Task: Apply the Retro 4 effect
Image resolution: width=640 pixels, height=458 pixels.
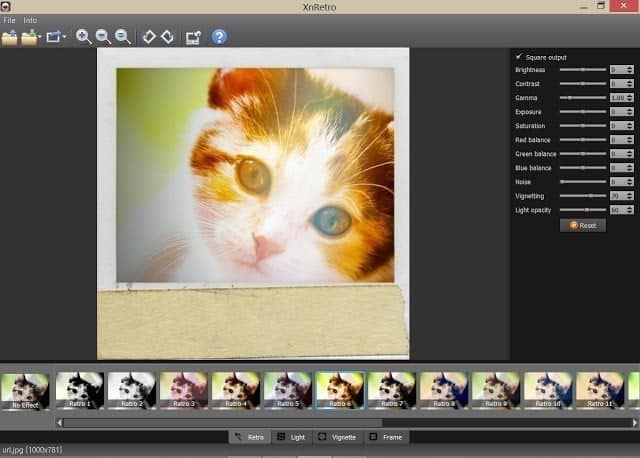Action: point(236,390)
